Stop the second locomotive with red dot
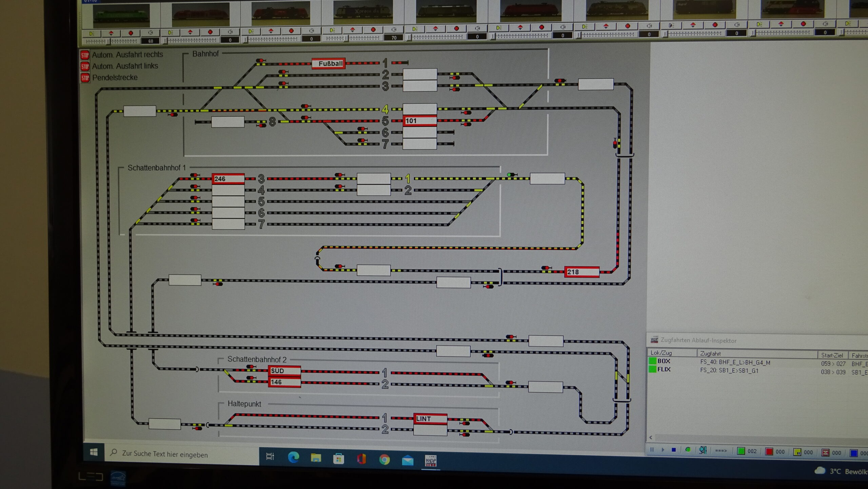This screenshot has height=489, width=868. pos(210,32)
